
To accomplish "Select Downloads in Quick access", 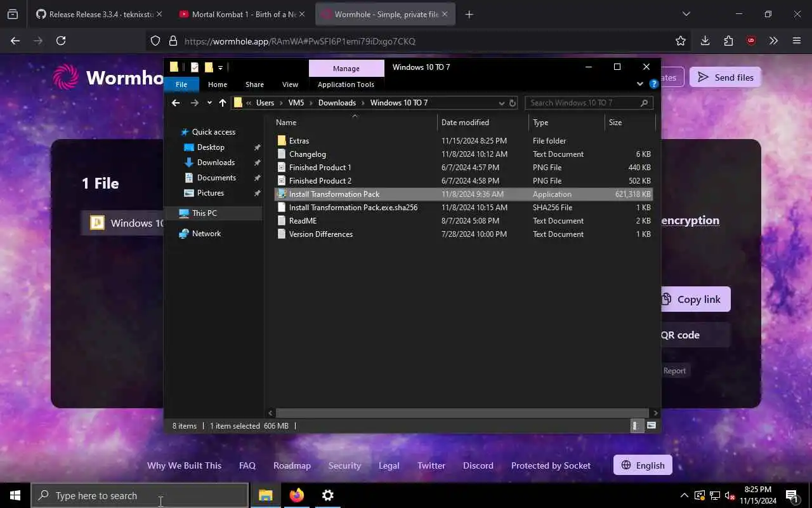I will click(x=216, y=163).
